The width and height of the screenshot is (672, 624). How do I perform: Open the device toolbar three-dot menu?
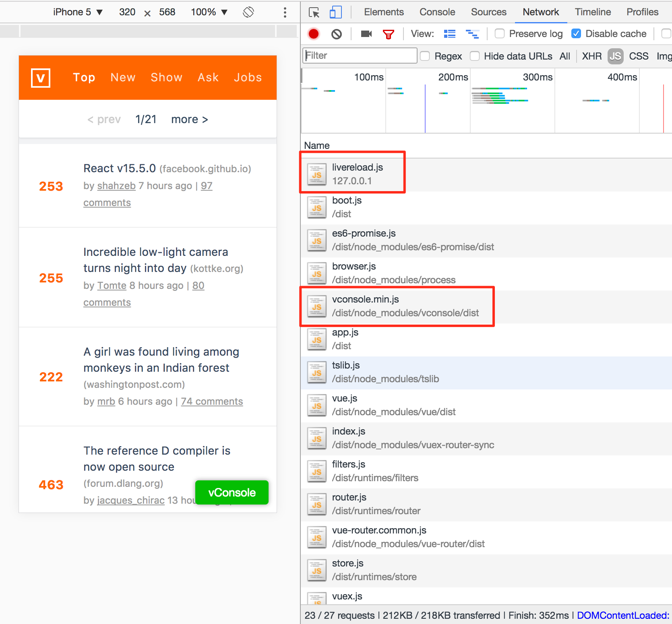285,12
